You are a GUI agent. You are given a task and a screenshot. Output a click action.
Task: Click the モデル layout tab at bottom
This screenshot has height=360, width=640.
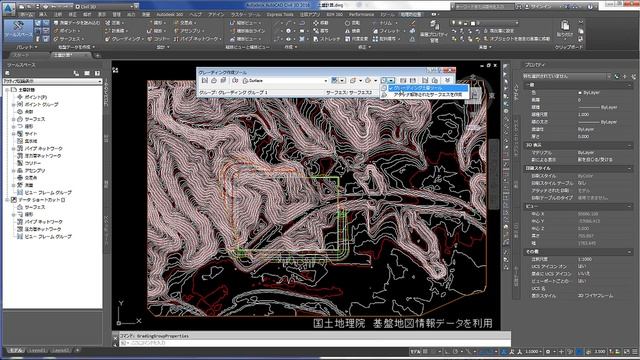pyautogui.click(x=16, y=351)
